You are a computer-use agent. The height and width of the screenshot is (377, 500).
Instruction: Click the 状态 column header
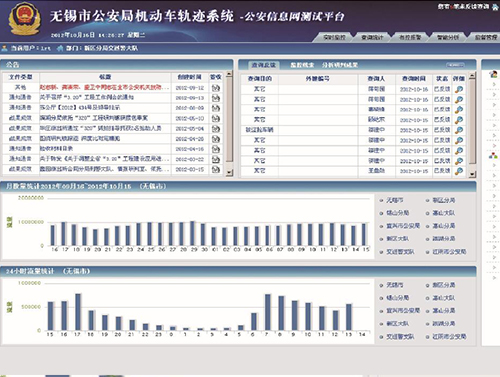tap(442, 79)
